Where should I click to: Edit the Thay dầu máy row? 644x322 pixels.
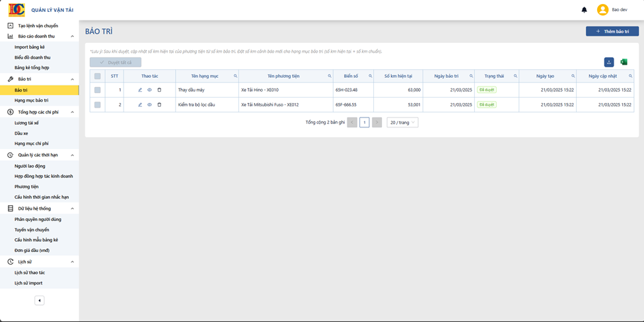140,90
